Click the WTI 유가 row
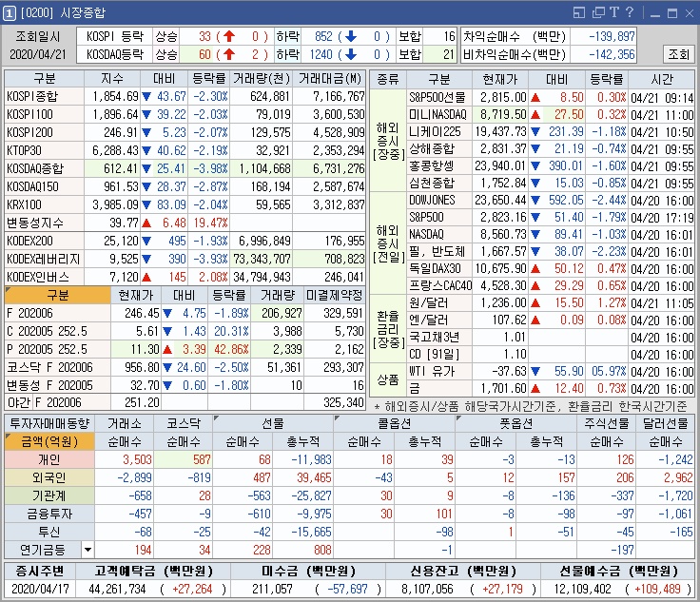Image resolution: width=700 pixels, height=602 pixels. 551,371
